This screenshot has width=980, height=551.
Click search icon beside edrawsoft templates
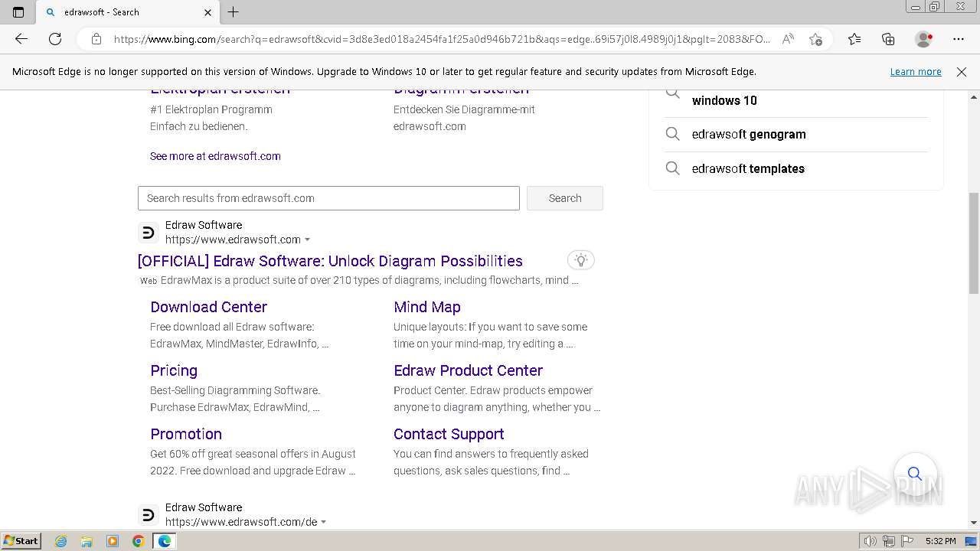click(672, 168)
